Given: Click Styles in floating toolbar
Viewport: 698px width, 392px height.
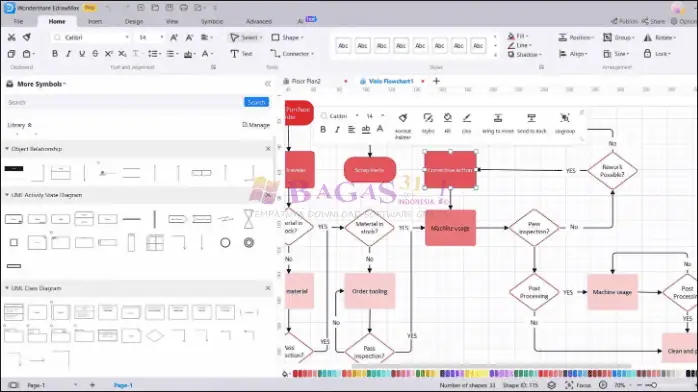Looking at the screenshot, I should 428,122.
